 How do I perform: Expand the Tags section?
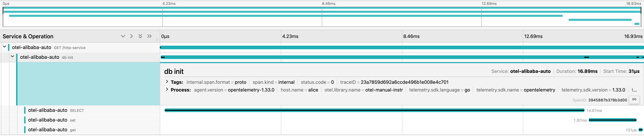167,82
